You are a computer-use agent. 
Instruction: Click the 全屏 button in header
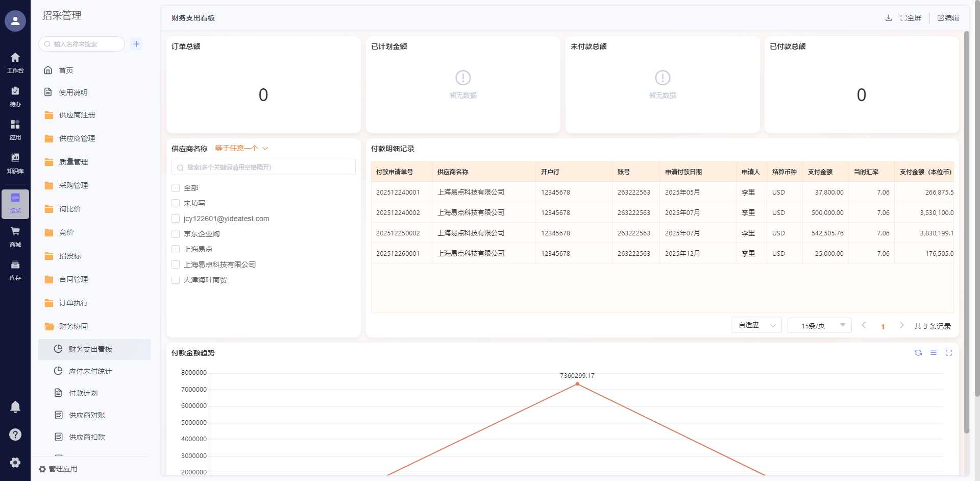[911, 18]
